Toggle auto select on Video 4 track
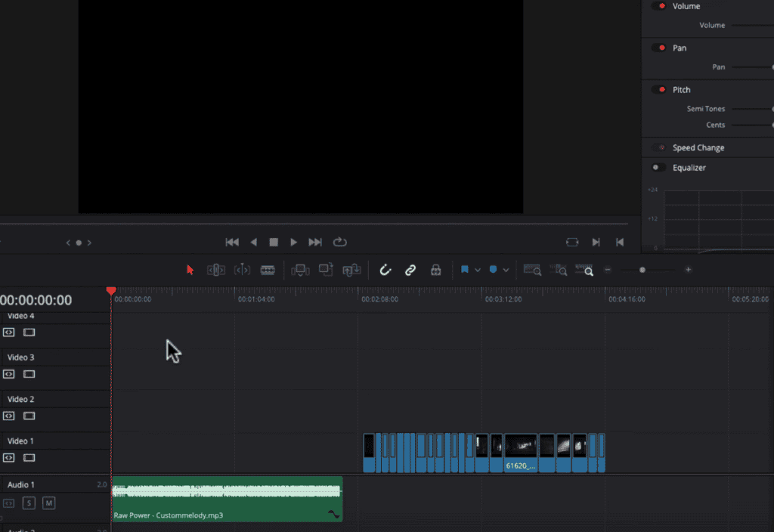 coord(9,332)
